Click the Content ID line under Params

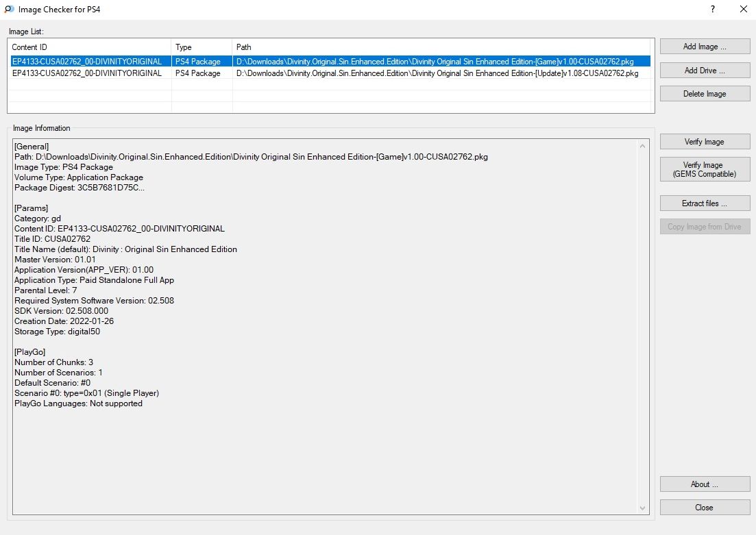pos(119,229)
